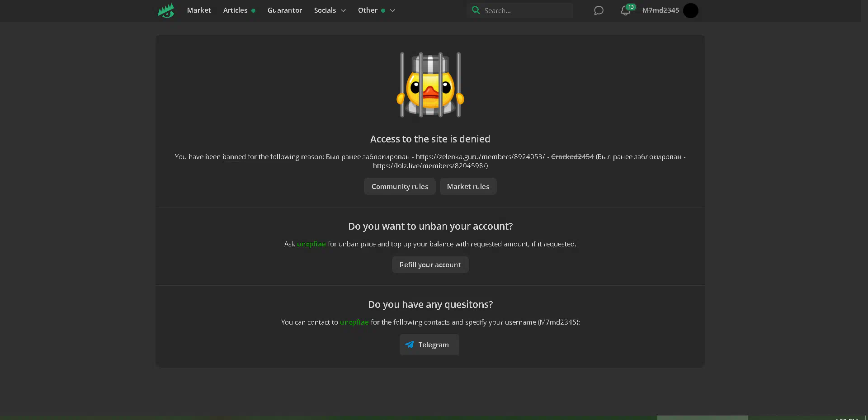Click the lolz.live members URL text
This screenshot has width=868, height=420.
pos(430,166)
